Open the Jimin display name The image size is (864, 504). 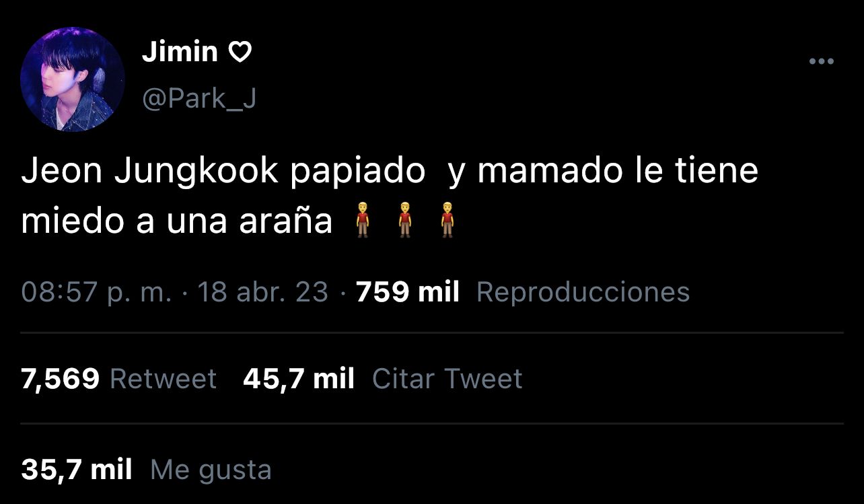pyautogui.click(x=180, y=52)
